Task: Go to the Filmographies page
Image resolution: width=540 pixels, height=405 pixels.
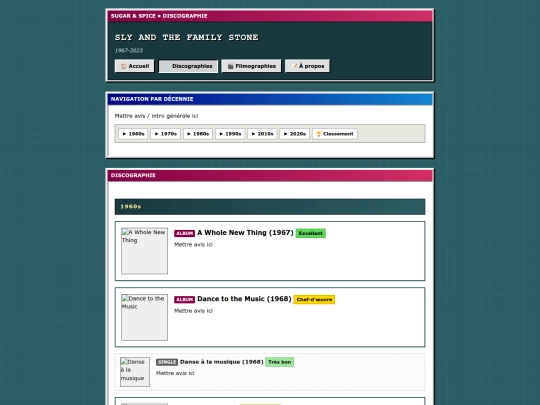Action: 251,66
